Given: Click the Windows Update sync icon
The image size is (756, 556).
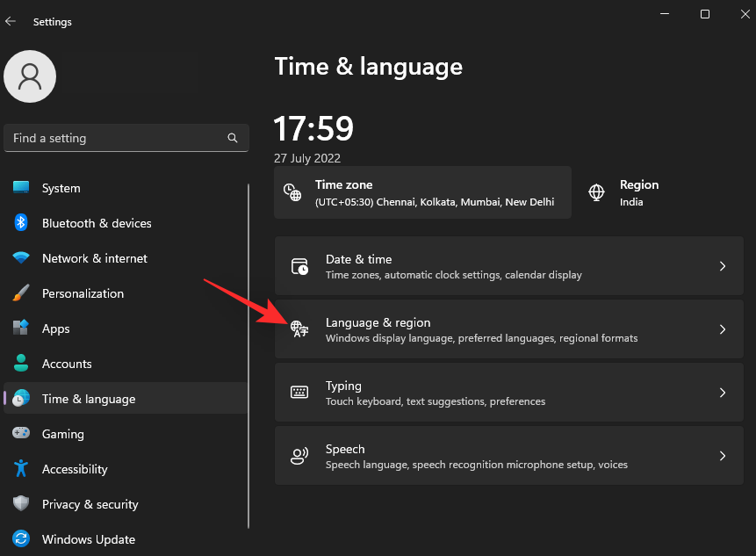Looking at the screenshot, I should (21, 538).
